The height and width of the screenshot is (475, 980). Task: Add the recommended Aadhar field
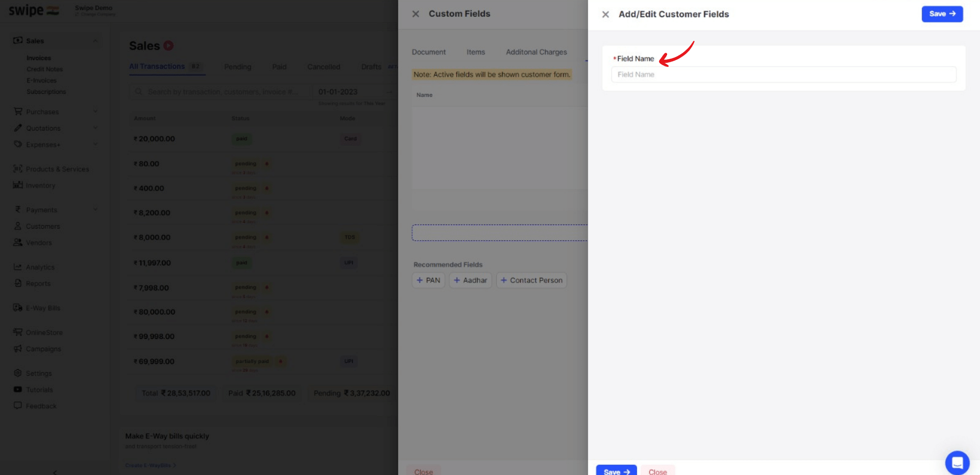pos(471,280)
